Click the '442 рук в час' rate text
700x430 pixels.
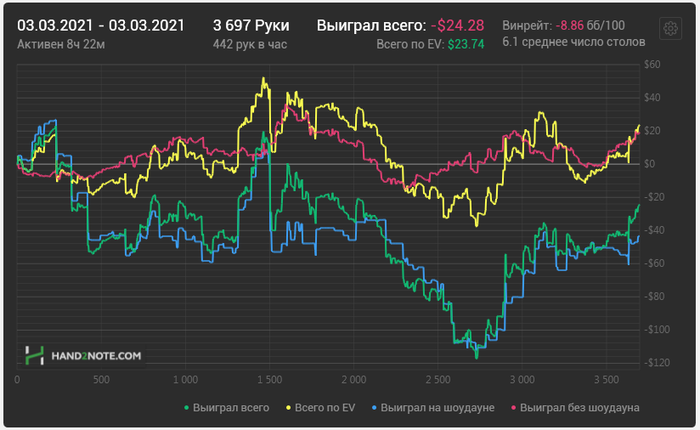[x=250, y=44]
